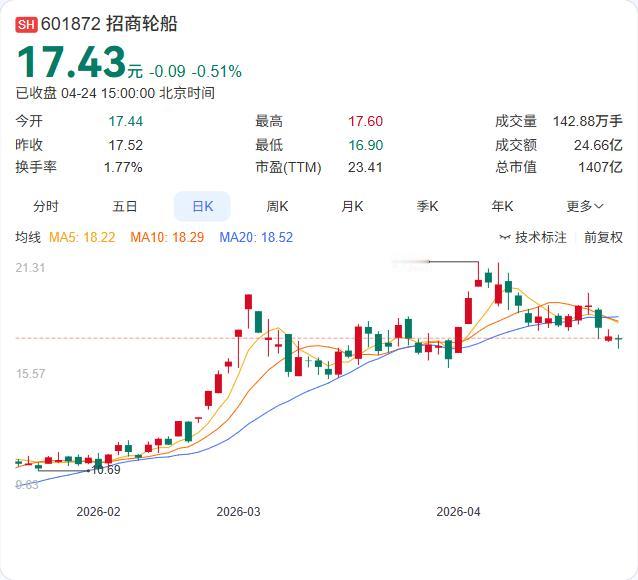This screenshot has width=638, height=580.
Task: Click the 最高 value 17.60
Action: [365, 121]
